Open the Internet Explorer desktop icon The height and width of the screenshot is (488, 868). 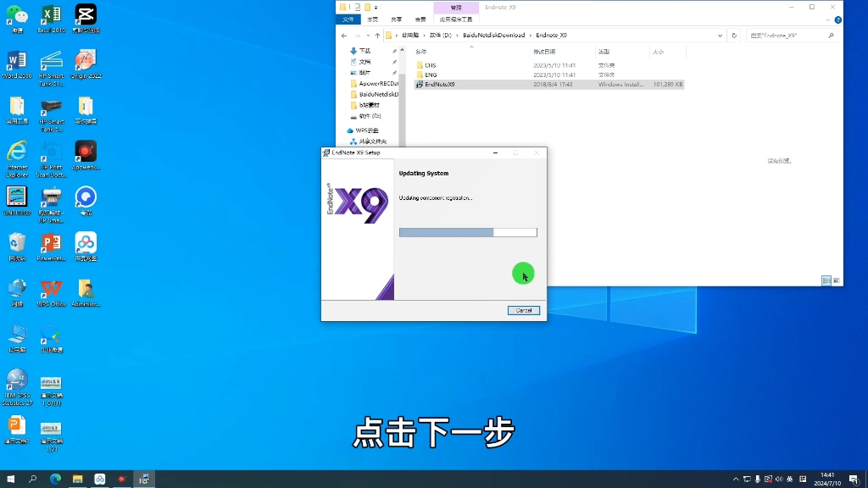[17, 159]
